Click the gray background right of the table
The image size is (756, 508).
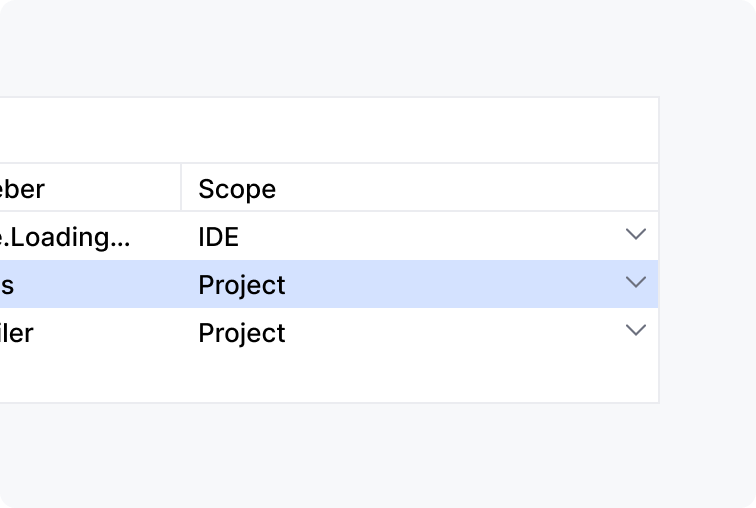(x=707, y=250)
